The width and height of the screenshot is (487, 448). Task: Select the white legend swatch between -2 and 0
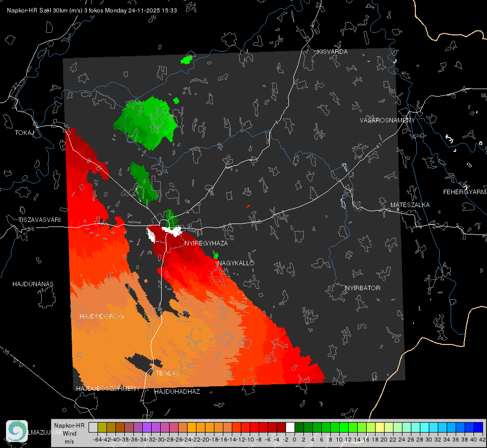[x=290, y=427]
